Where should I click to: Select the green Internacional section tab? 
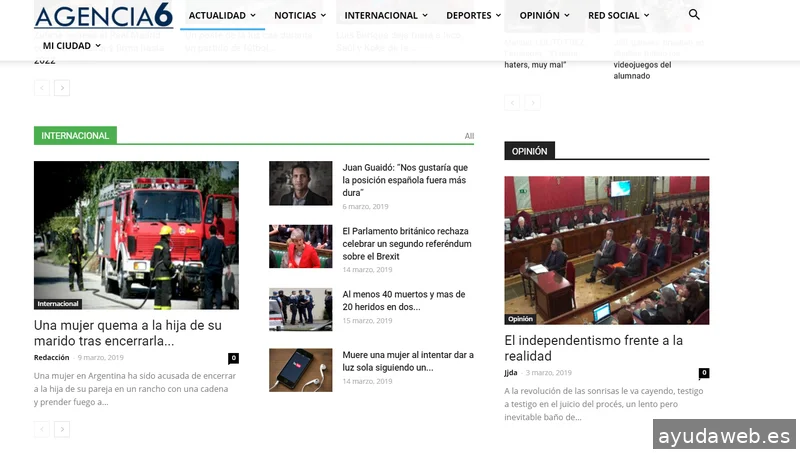tap(75, 136)
